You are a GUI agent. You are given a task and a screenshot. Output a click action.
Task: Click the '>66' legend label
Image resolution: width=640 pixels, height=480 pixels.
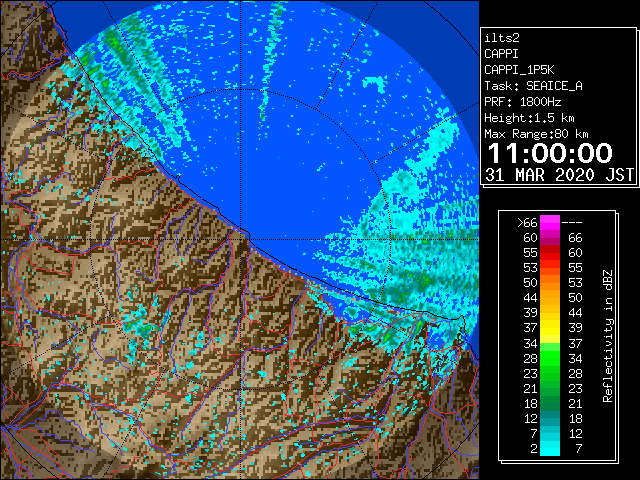(527, 222)
